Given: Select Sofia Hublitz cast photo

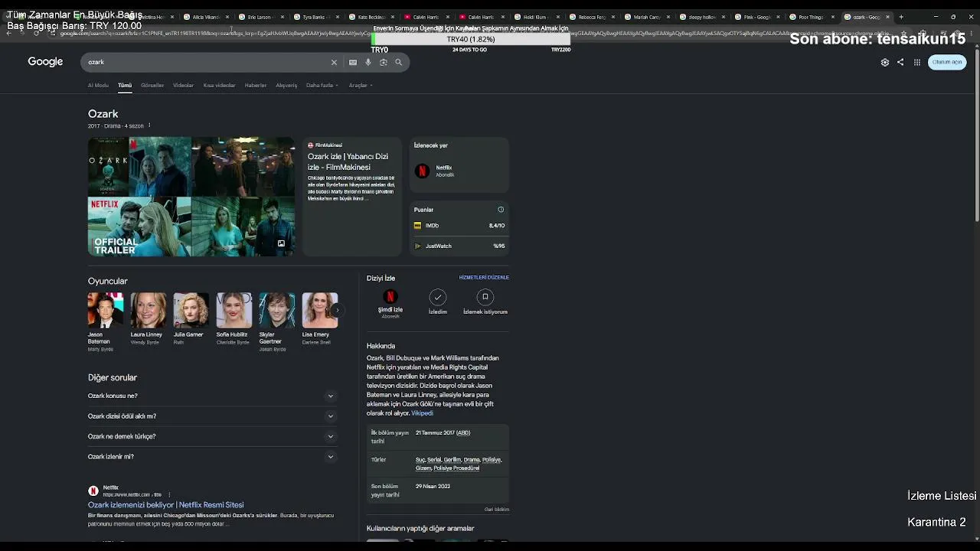Looking at the screenshot, I should point(234,310).
